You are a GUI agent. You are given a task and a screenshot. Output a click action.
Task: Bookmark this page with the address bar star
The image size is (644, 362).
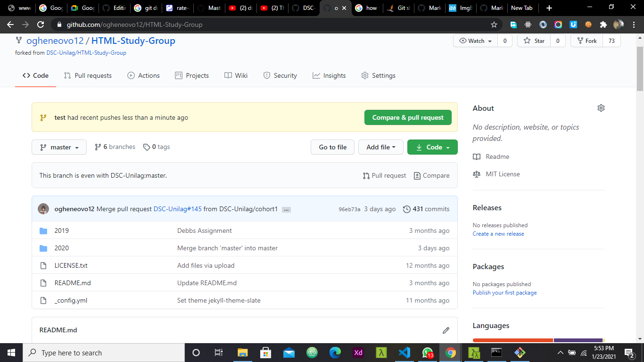tap(494, 25)
